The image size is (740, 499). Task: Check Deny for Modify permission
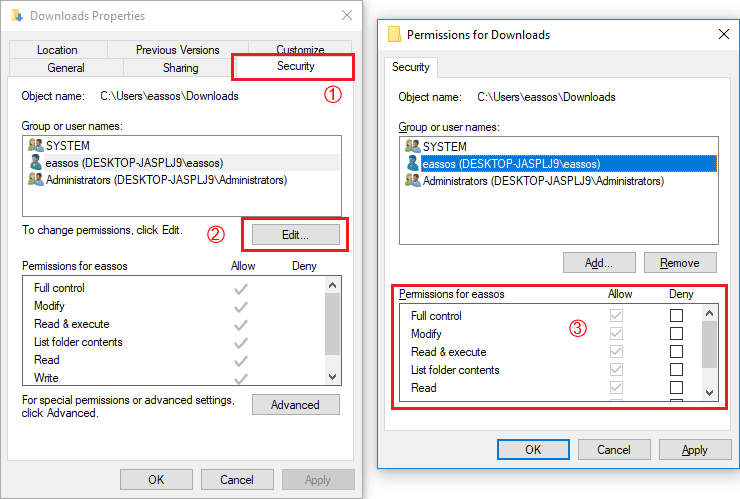(677, 334)
